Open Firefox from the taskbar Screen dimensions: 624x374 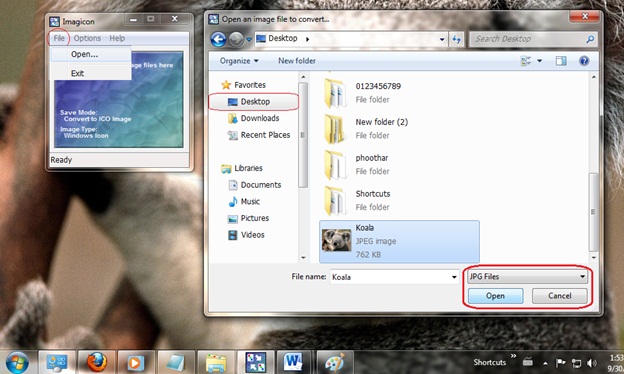pyautogui.click(x=97, y=362)
